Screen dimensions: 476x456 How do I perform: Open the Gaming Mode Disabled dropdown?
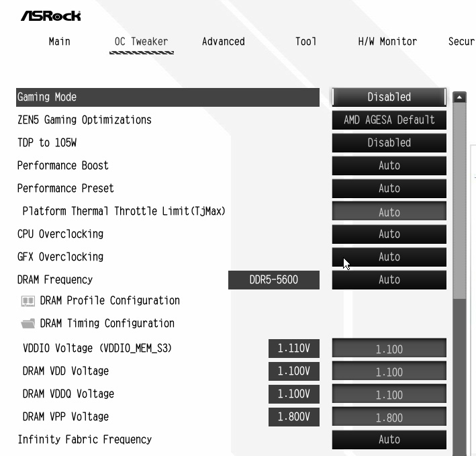389,97
